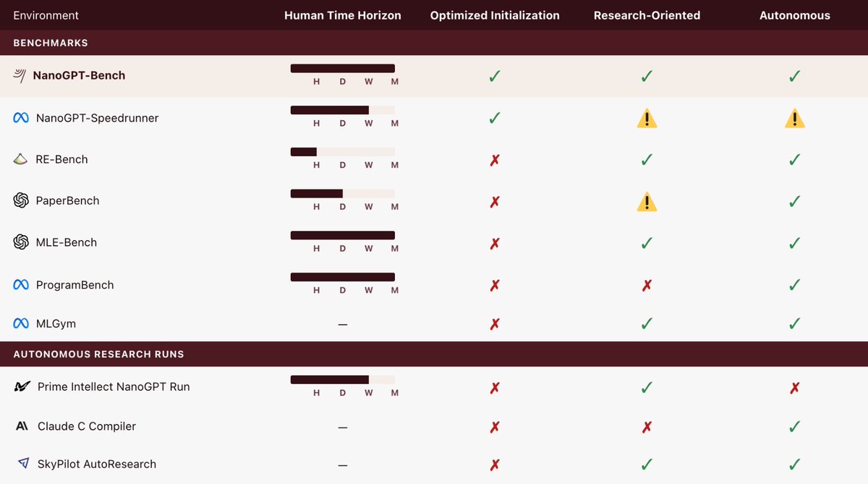Click PaperBench time horizon bar
The width and height of the screenshot is (868, 484).
point(343,193)
